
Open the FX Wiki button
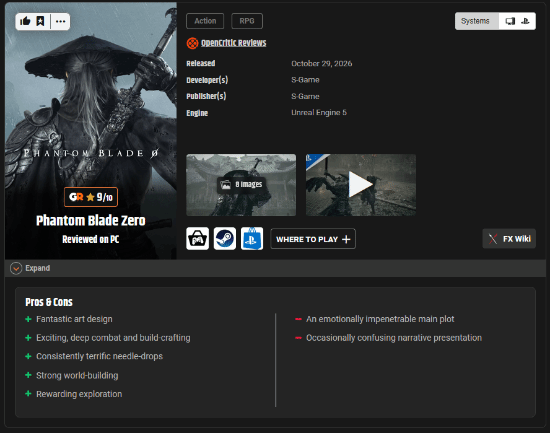509,239
